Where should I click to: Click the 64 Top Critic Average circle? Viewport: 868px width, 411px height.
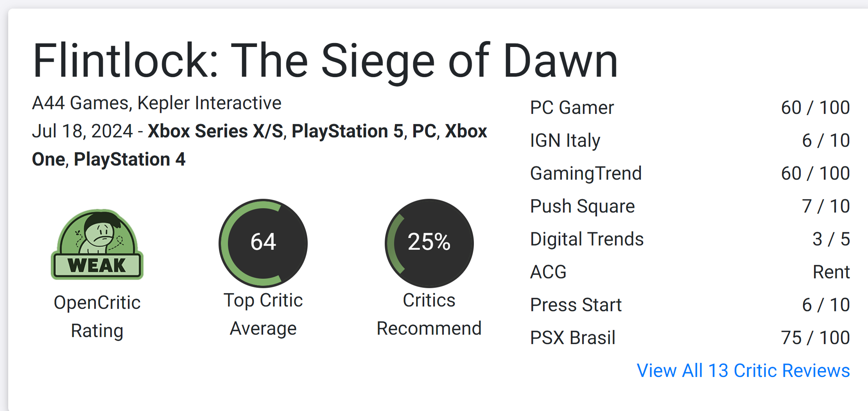(263, 243)
